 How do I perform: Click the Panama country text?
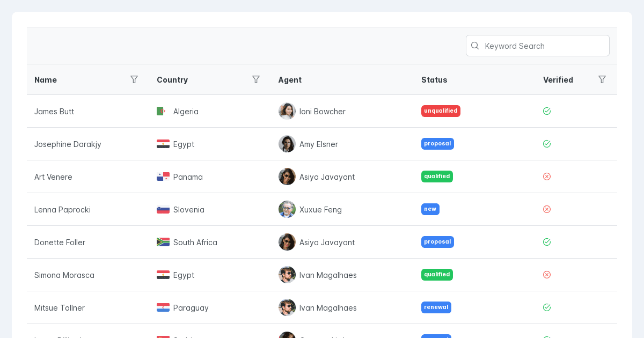point(188,177)
